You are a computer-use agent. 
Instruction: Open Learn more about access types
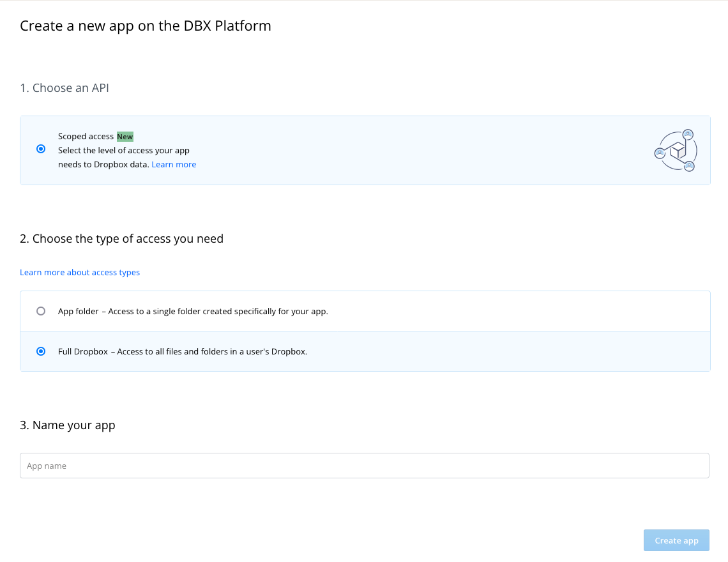pyautogui.click(x=79, y=272)
